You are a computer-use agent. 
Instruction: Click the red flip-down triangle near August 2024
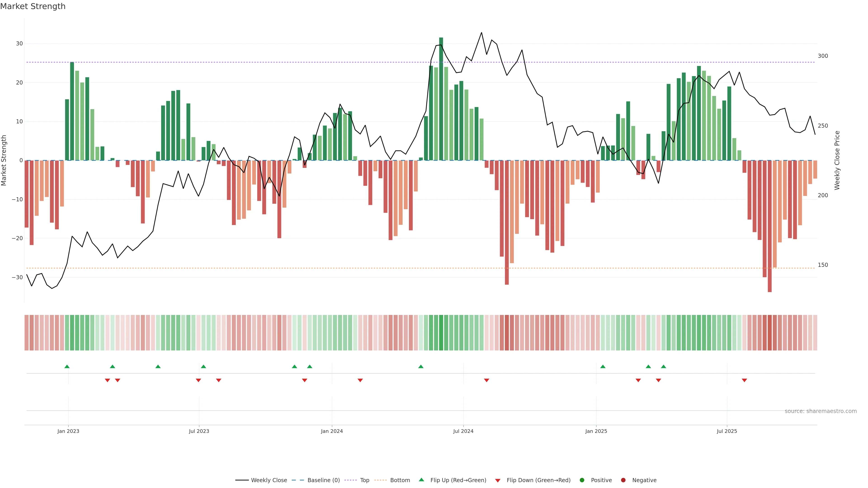(486, 380)
